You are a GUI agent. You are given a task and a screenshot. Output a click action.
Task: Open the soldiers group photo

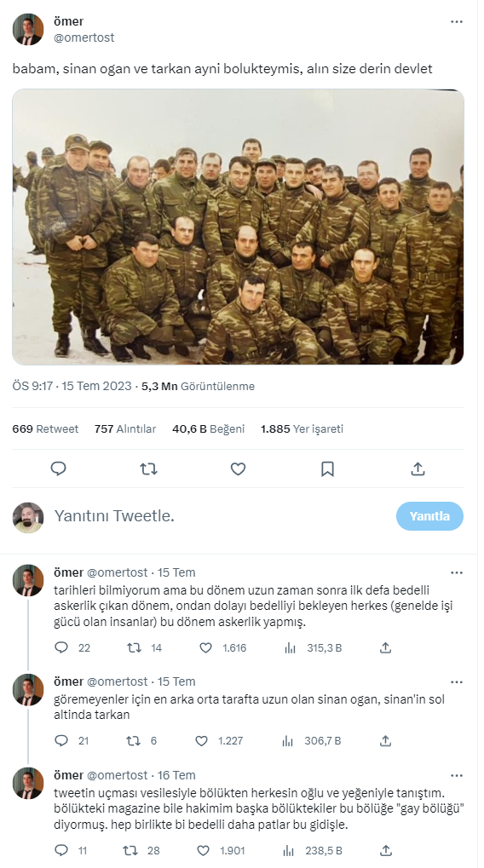tap(238, 227)
